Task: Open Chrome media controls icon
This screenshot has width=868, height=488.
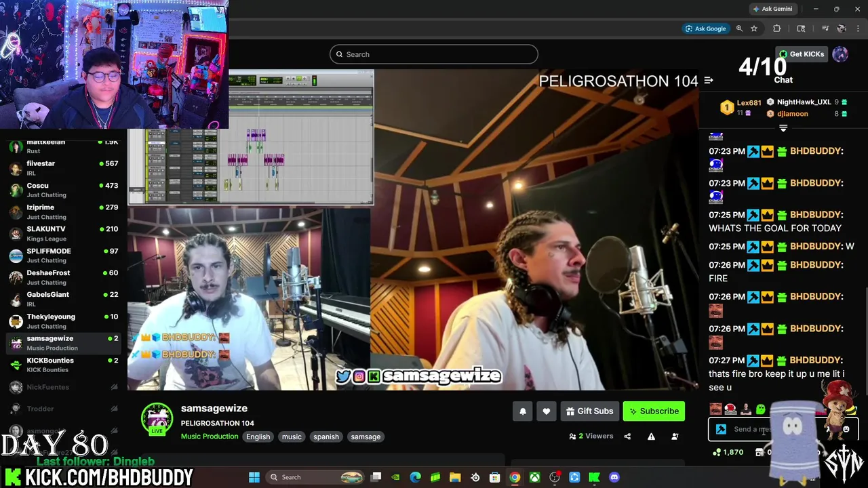Action: pyautogui.click(x=825, y=28)
